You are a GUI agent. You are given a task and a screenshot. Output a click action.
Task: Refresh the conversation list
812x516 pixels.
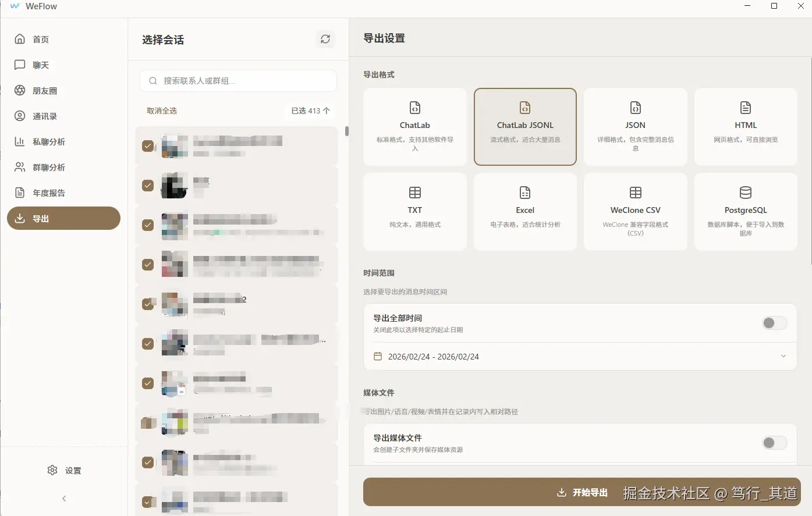(x=325, y=39)
